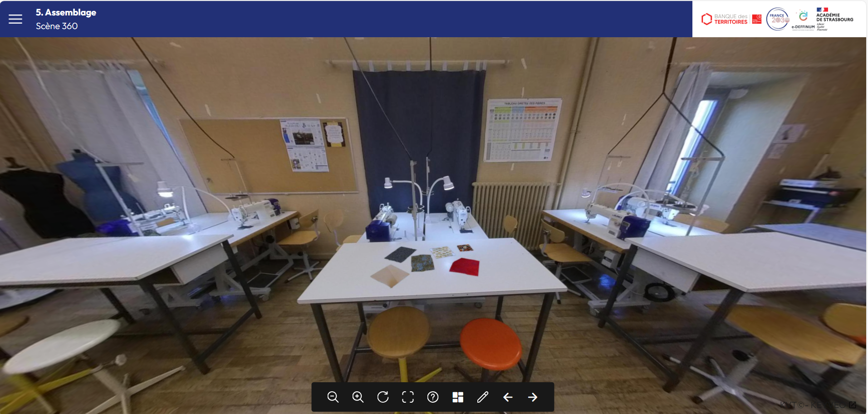Click the fabric chart poster on wall
Screen dimensions: 868x414
[x=523, y=130]
